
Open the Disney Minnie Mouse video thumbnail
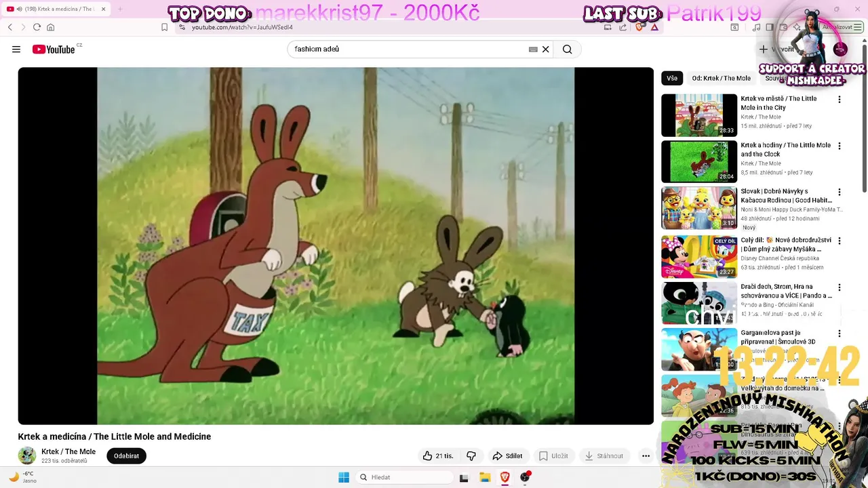click(x=699, y=256)
